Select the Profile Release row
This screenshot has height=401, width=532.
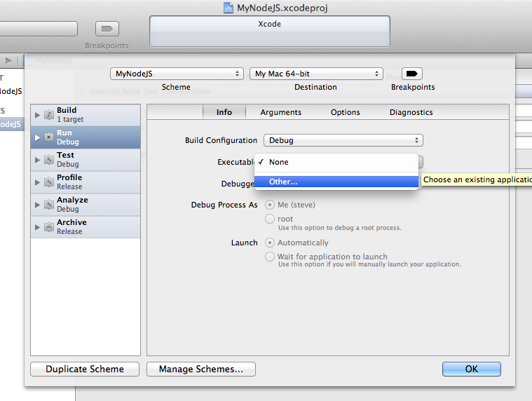coord(86,182)
